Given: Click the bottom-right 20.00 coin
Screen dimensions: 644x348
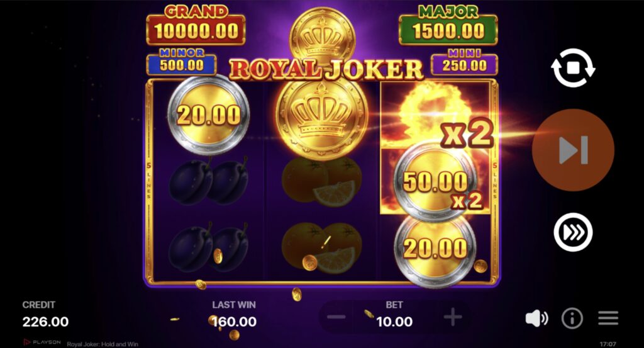Looking at the screenshot, I should [x=435, y=249].
